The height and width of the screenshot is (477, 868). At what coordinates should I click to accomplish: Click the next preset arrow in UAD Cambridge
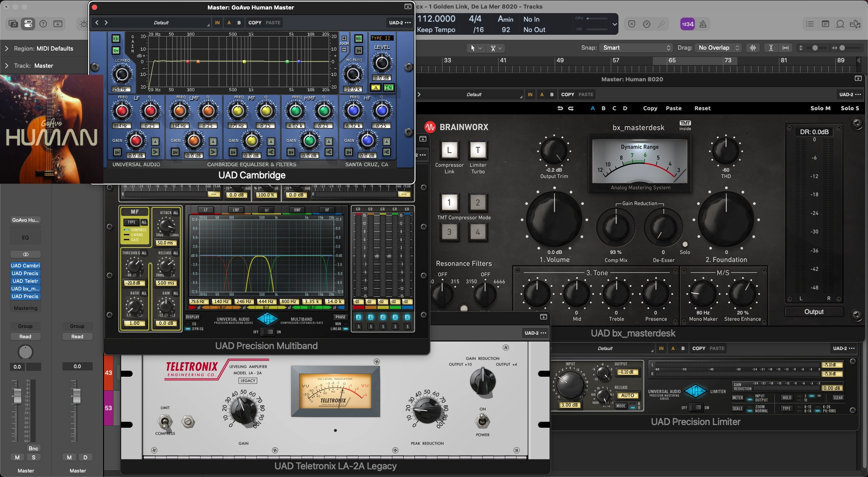tap(106, 23)
